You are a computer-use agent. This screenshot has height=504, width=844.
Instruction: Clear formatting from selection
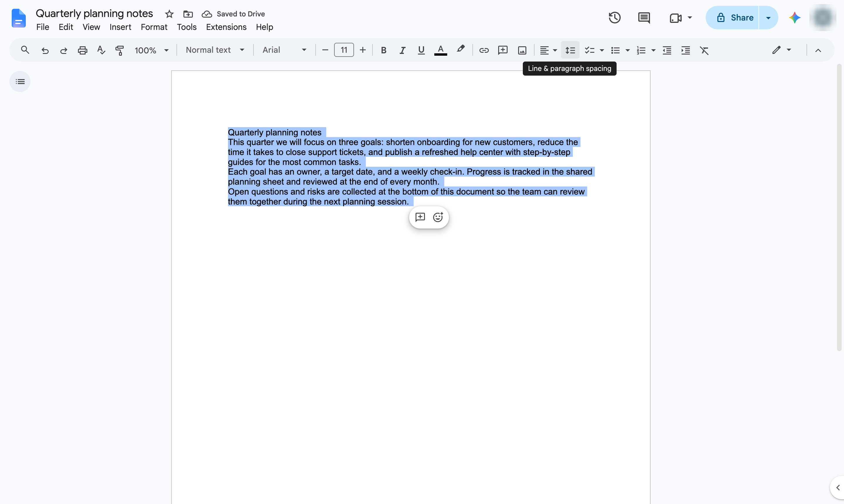point(705,50)
